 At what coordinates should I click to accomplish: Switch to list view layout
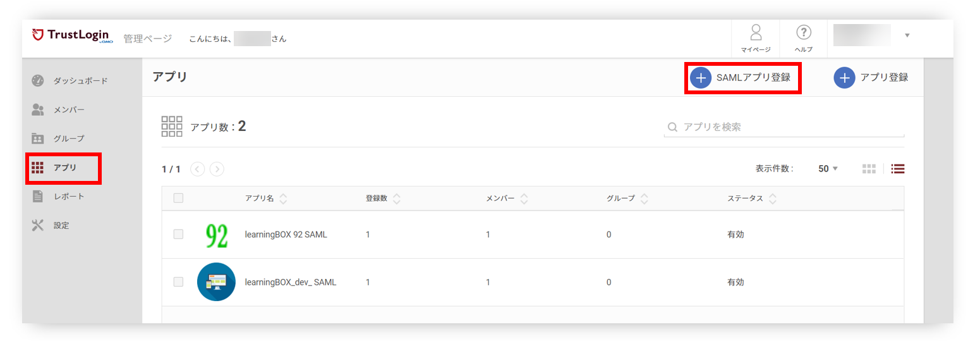pyautogui.click(x=898, y=169)
